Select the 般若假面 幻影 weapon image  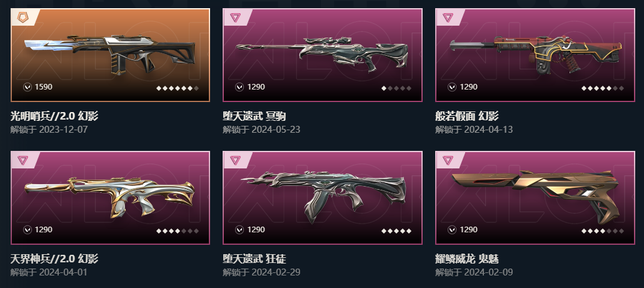536,54
